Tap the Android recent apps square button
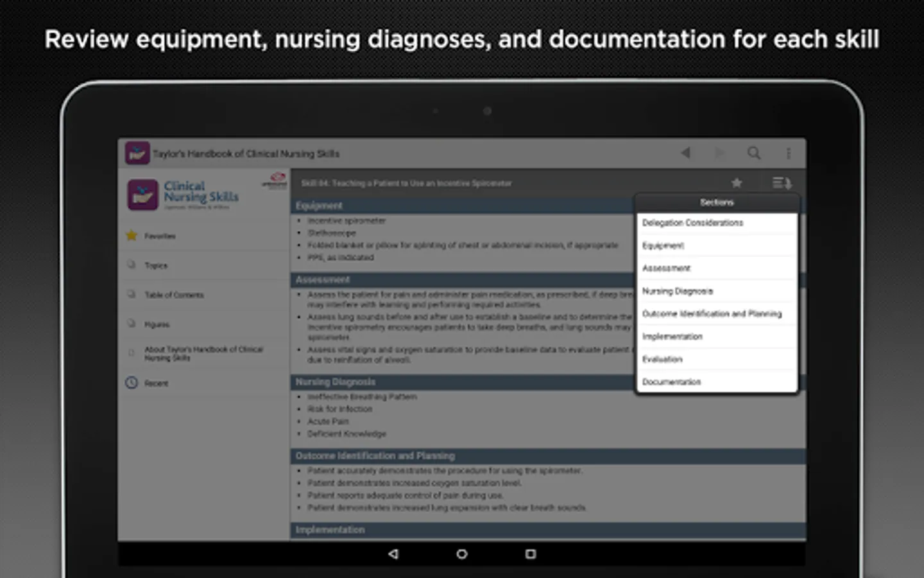 click(531, 554)
